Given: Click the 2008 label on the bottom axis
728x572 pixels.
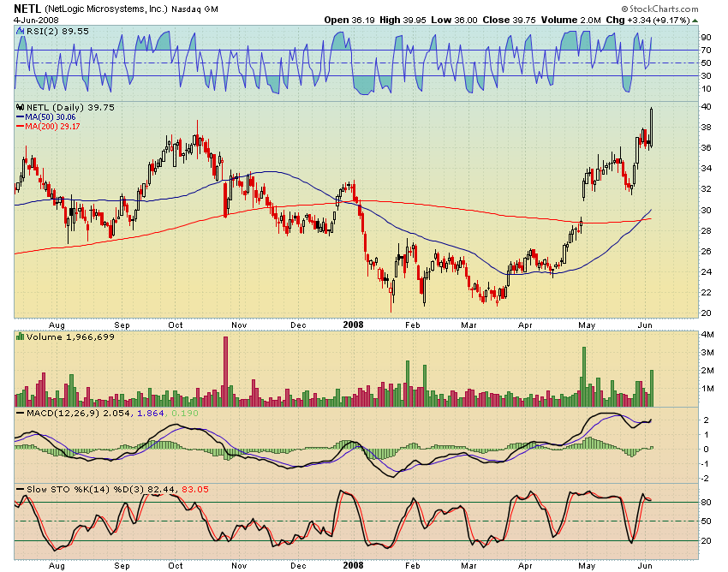Looking at the screenshot, I should pos(353,565).
